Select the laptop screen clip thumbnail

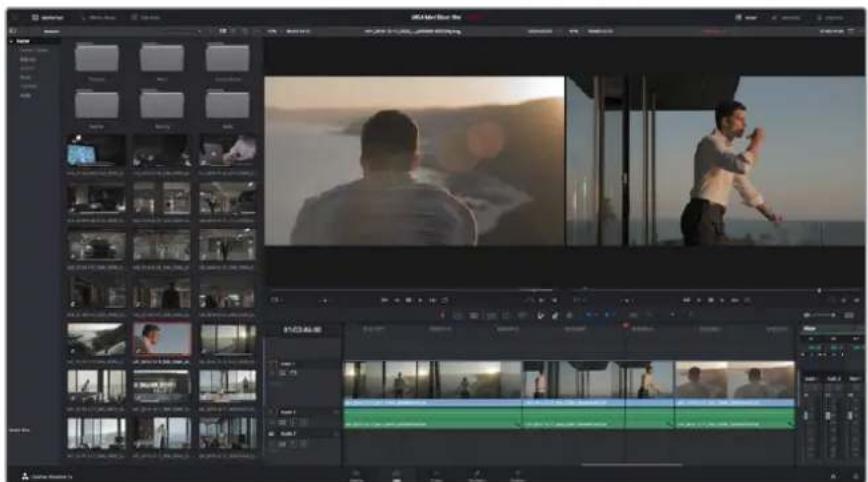click(x=96, y=151)
